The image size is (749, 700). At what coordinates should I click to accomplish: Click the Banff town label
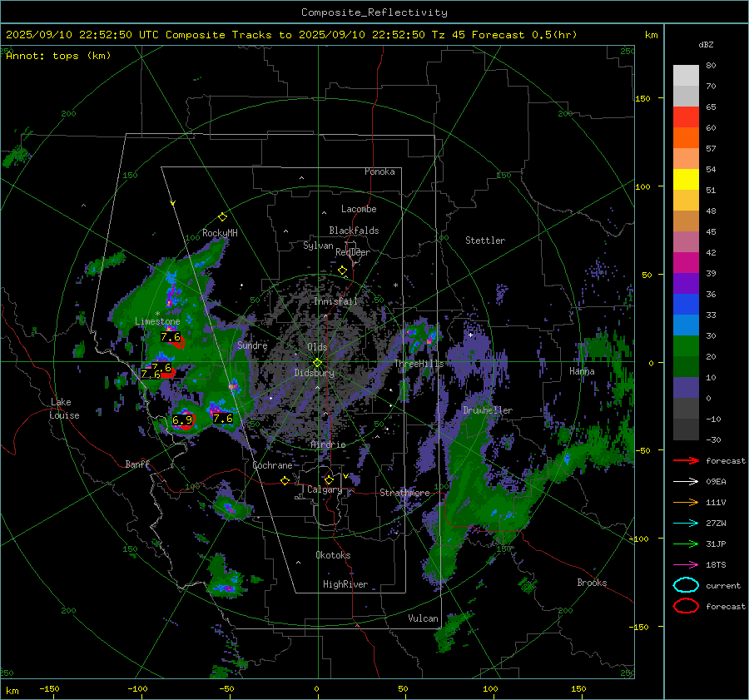pos(137,464)
